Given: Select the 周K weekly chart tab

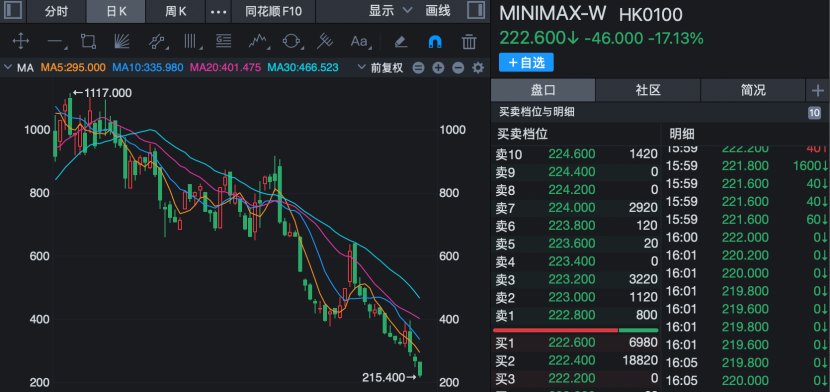Looking at the screenshot, I should point(175,11).
